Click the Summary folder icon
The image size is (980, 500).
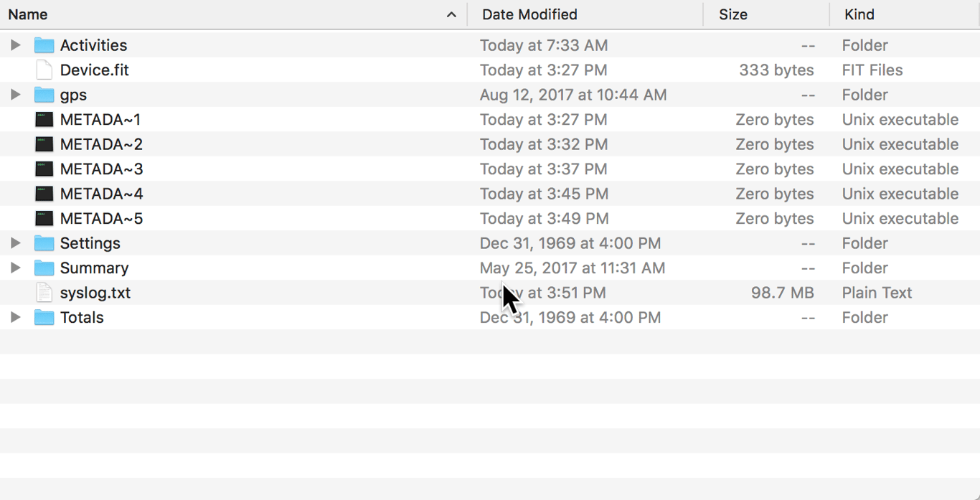(44, 268)
